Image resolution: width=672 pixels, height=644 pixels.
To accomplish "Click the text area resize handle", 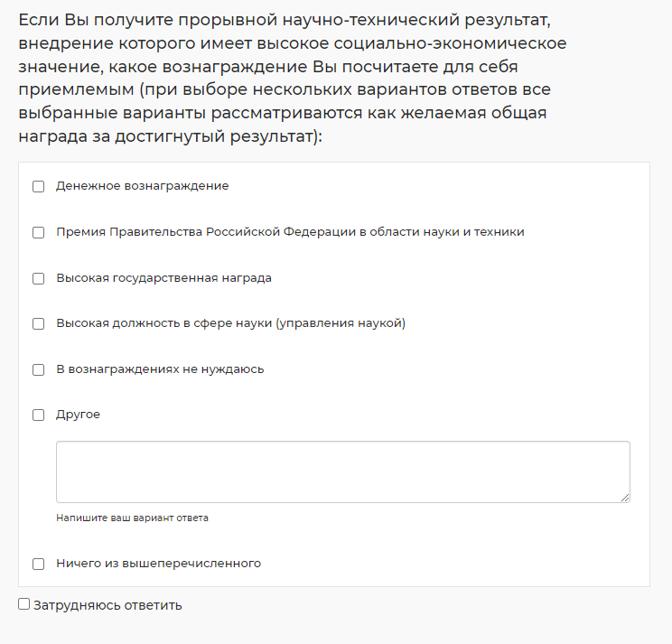I will pyautogui.click(x=625, y=497).
